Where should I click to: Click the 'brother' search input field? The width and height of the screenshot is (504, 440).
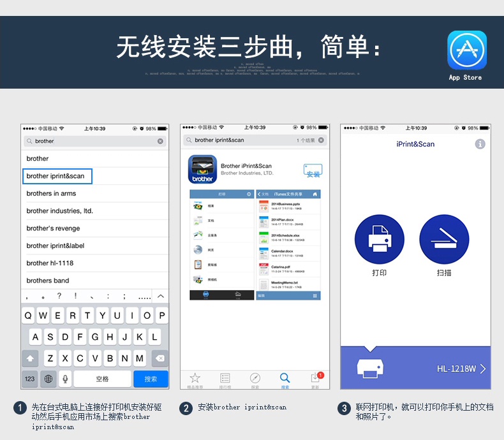(x=95, y=142)
